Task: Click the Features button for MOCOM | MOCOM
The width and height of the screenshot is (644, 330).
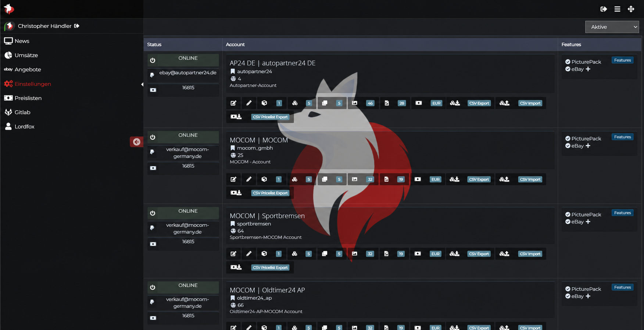Action: [x=622, y=137]
